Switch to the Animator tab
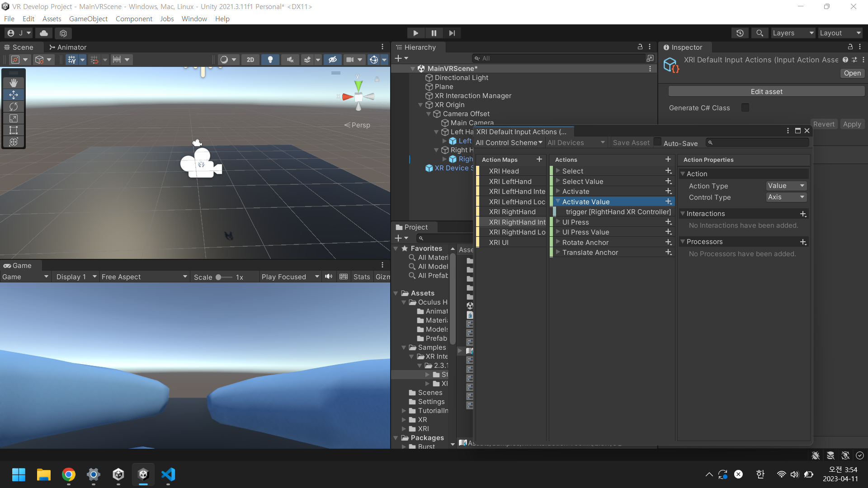Screen dimensions: 868x488 click(68, 47)
